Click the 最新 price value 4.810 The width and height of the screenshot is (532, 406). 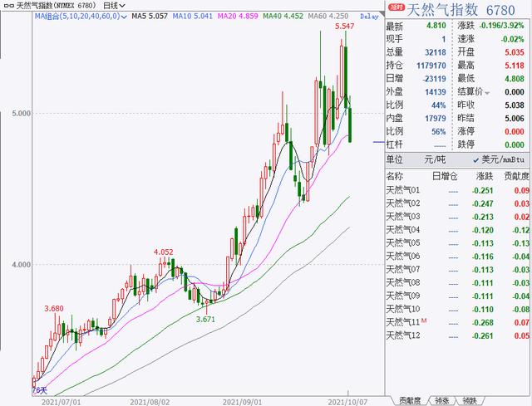[436, 26]
